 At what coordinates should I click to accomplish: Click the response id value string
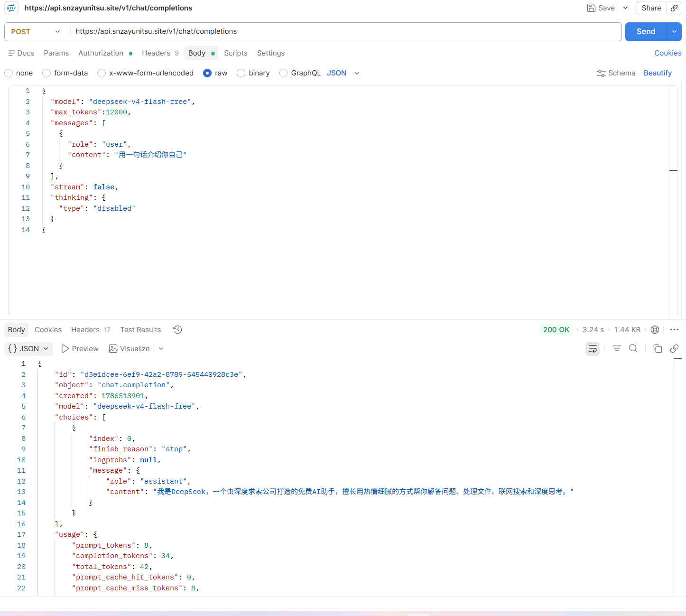tap(162, 374)
